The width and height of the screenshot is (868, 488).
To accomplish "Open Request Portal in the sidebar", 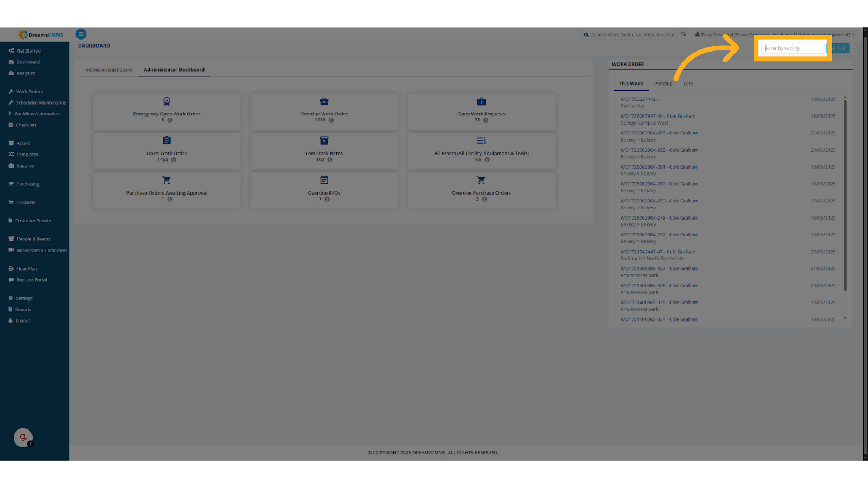I will 31,280.
